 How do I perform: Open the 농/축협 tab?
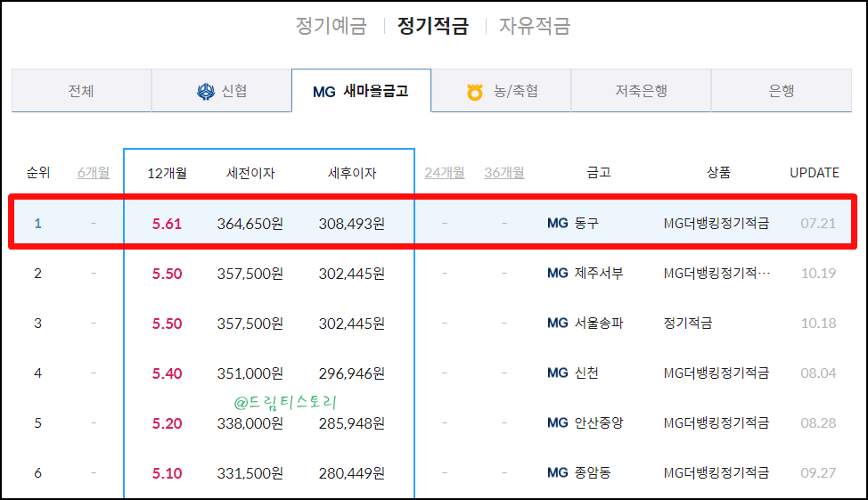point(501,90)
